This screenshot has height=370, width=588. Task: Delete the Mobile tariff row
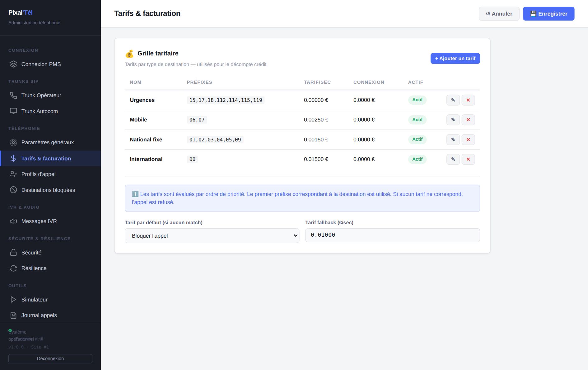[x=468, y=120]
